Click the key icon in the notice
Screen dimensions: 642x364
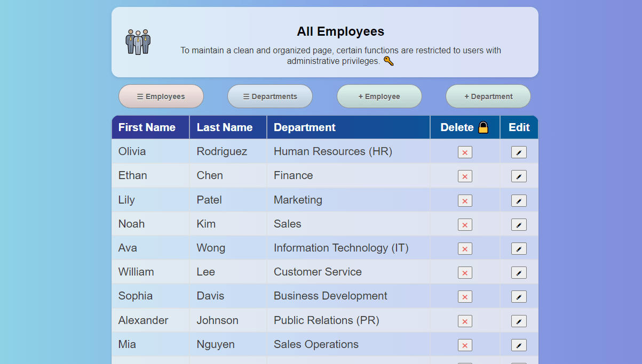tap(389, 61)
